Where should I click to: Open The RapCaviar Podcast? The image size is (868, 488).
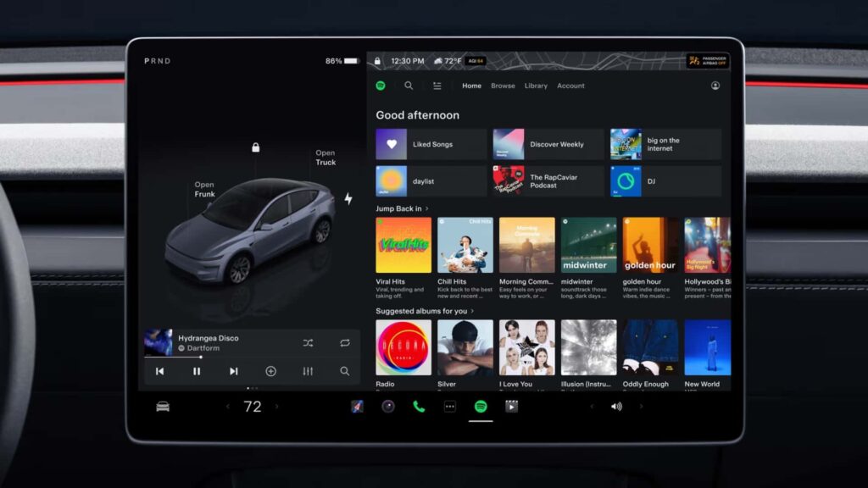click(548, 181)
